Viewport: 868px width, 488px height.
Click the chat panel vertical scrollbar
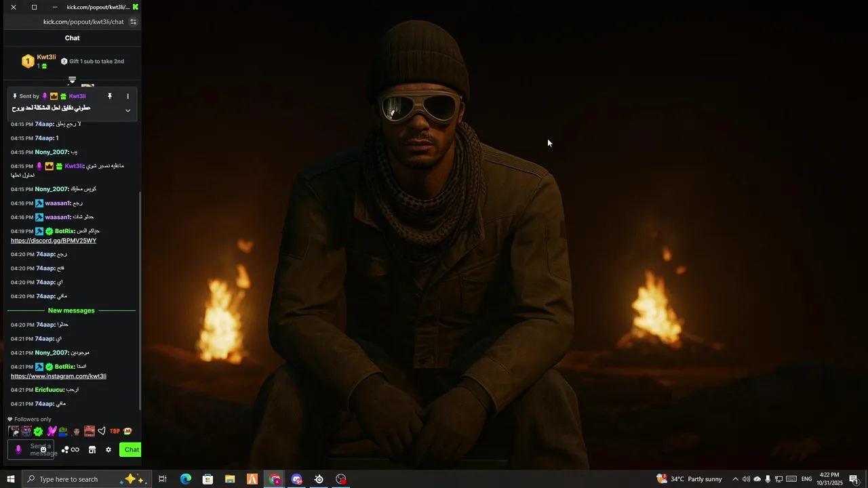click(140, 300)
